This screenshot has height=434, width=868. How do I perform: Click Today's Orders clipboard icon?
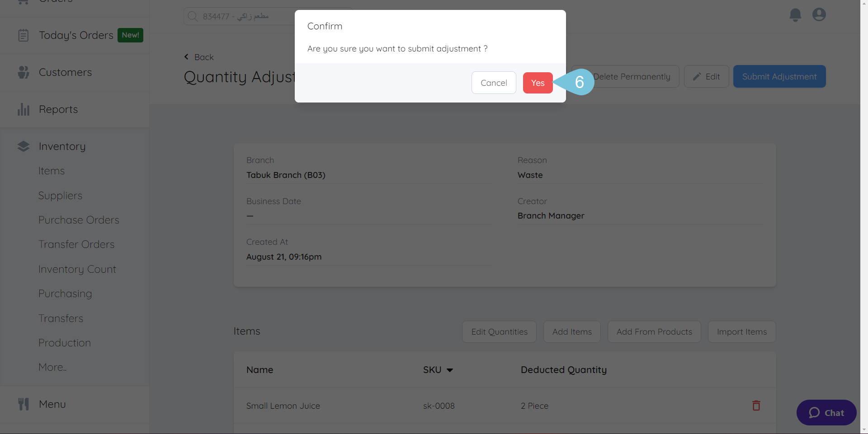click(24, 35)
